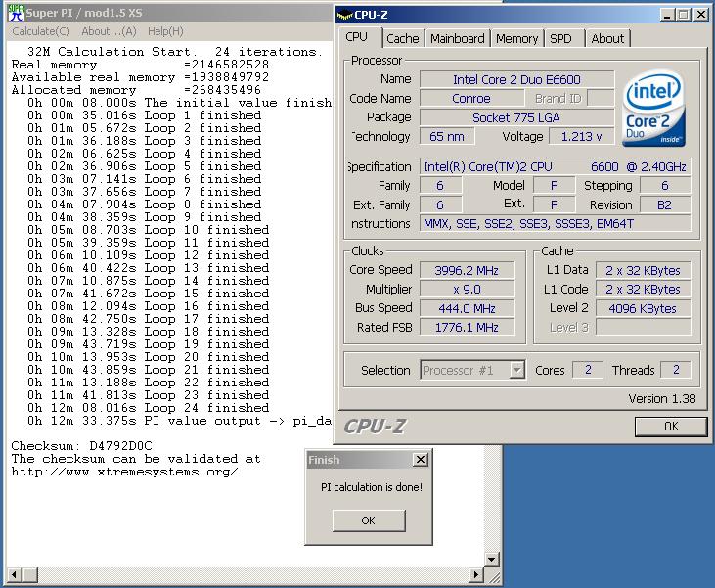715x588 pixels.
Task: Click the L1 Data value 2 x 32 KBytes
Action: click(x=643, y=270)
